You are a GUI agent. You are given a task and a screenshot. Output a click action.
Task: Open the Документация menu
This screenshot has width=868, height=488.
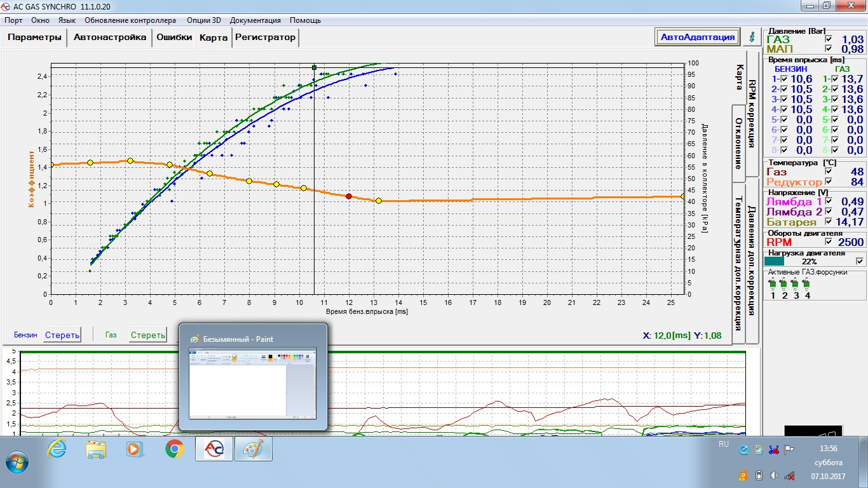[x=255, y=20]
